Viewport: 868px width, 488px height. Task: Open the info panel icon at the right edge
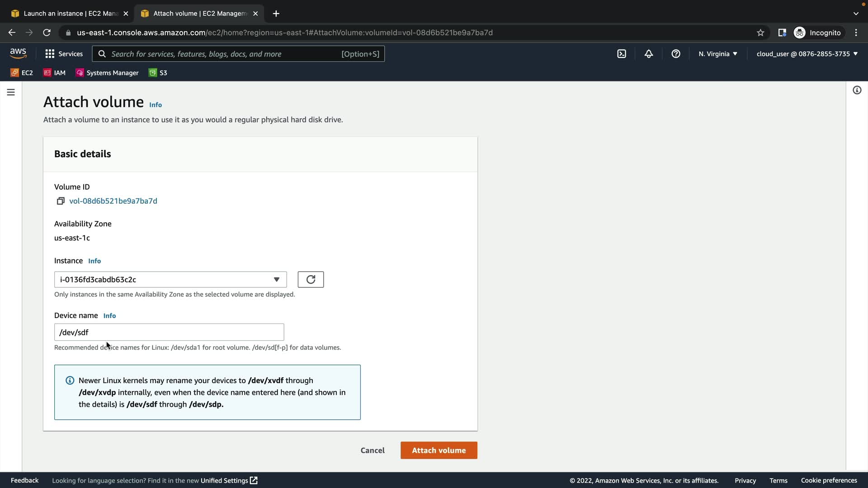857,90
